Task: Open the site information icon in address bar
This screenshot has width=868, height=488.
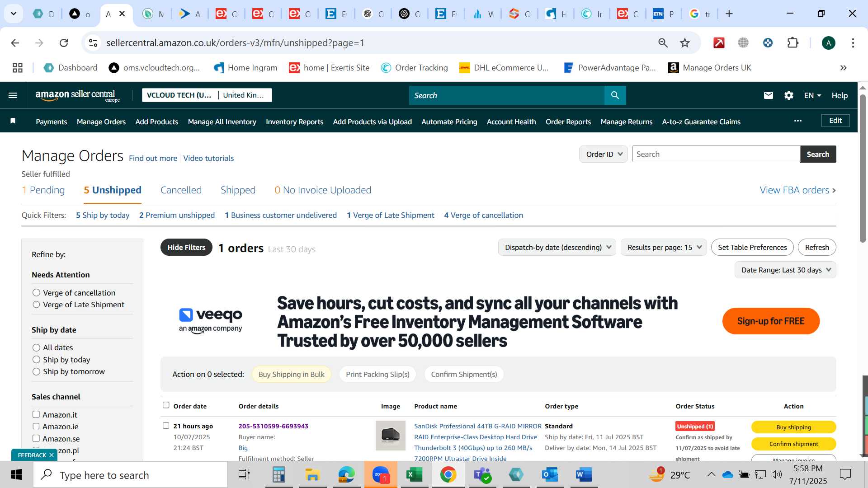Action: [93, 43]
